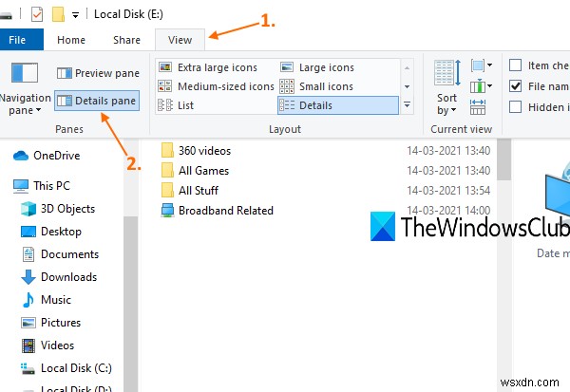Click the Music note icon
Image resolution: width=570 pixels, height=392 pixels.
click(x=28, y=300)
